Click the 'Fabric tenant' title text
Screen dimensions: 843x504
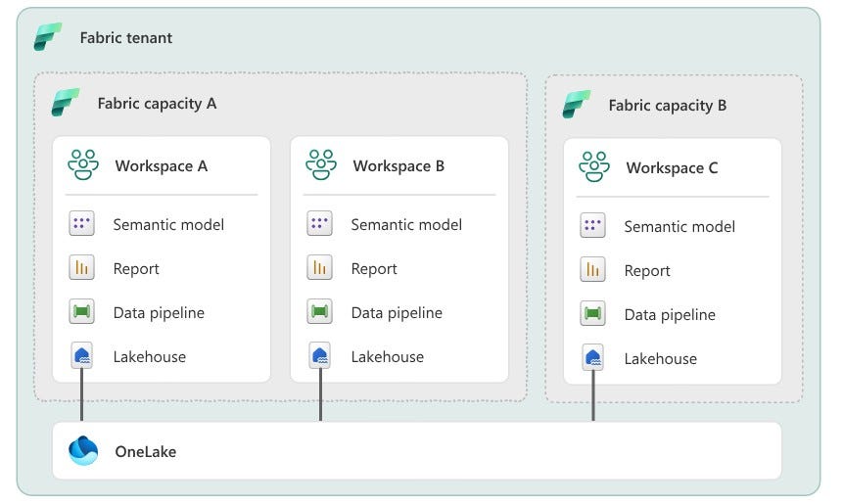125,37
